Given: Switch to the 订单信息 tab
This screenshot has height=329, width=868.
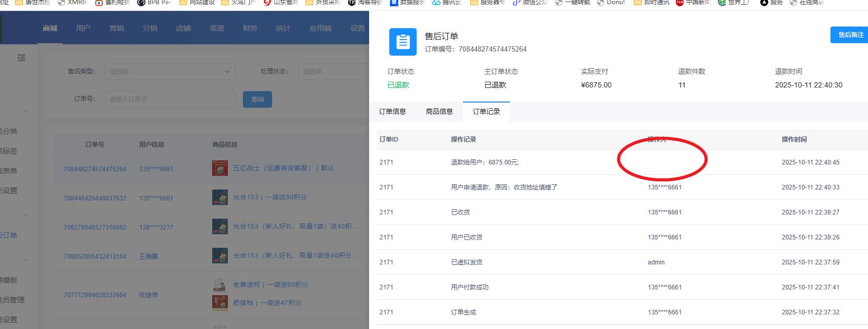Looking at the screenshot, I should pyautogui.click(x=392, y=111).
